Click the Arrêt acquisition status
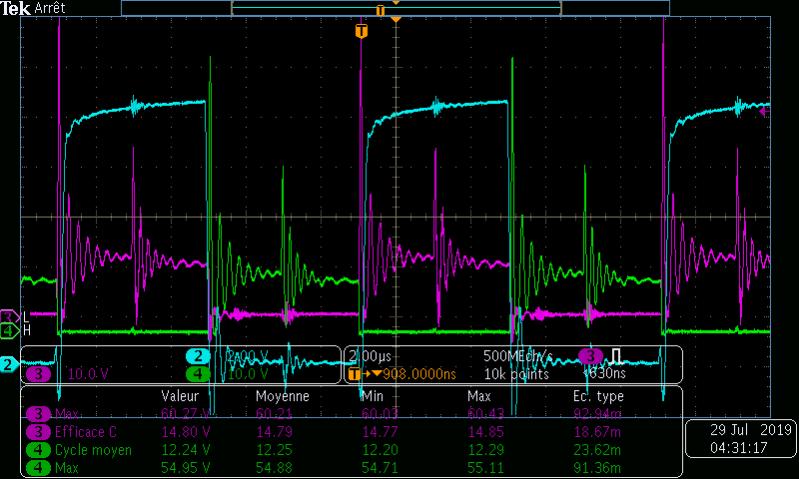Viewport: 799px width, 479px height. 50,8
